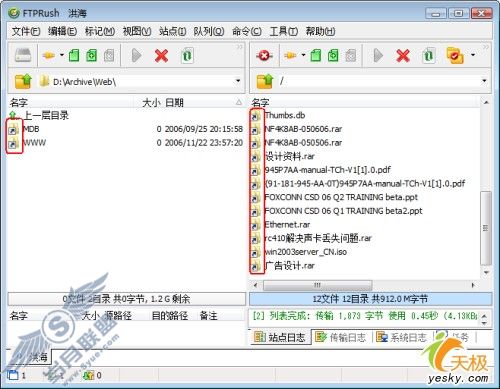The height and width of the screenshot is (389, 500).
Task: Click the remote folder bookmark icon with checkmark
Action: (x=455, y=55)
